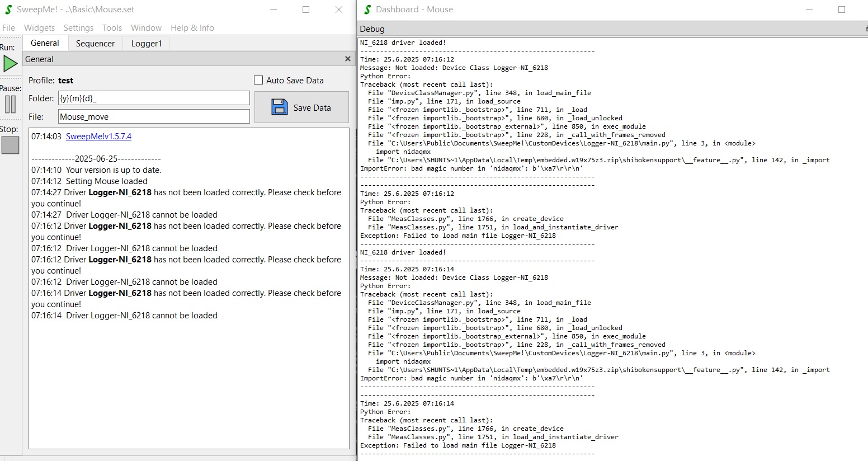Open the SweepMe!v1.5.7.4 link
868x461 pixels.
(98, 137)
